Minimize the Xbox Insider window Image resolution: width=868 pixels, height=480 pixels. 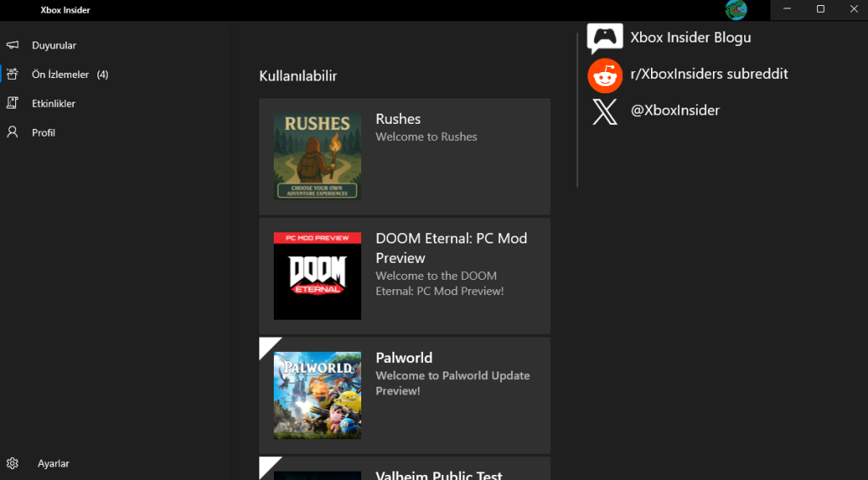click(787, 9)
